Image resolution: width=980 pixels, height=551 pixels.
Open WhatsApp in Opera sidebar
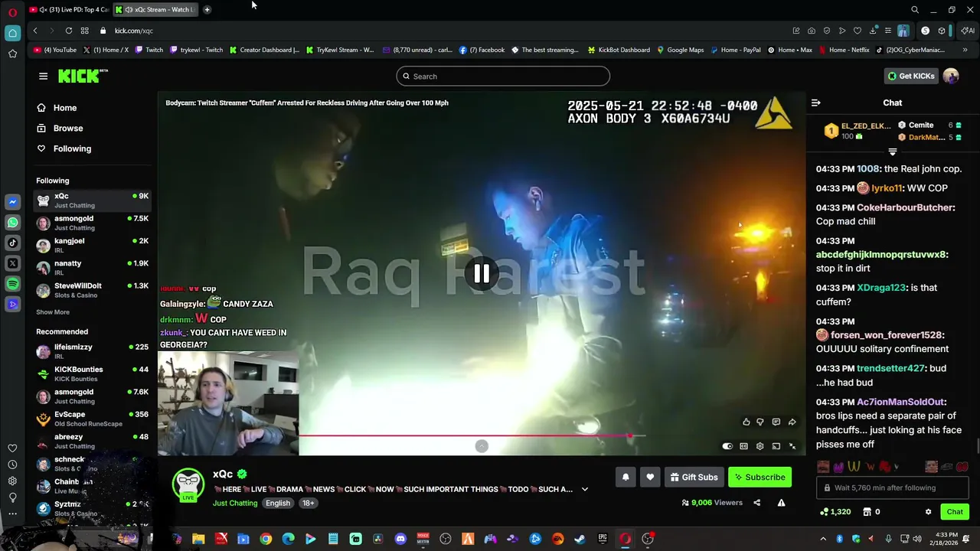[12, 223]
